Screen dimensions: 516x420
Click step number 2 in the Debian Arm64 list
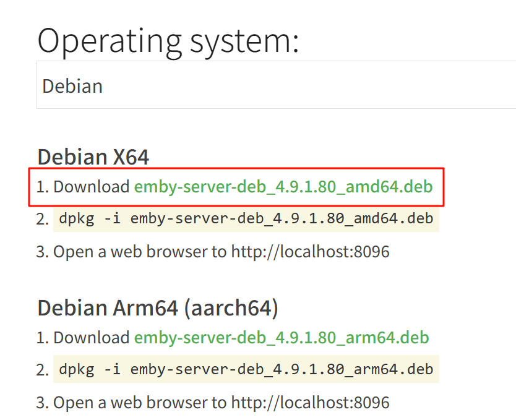tap(41, 371)
